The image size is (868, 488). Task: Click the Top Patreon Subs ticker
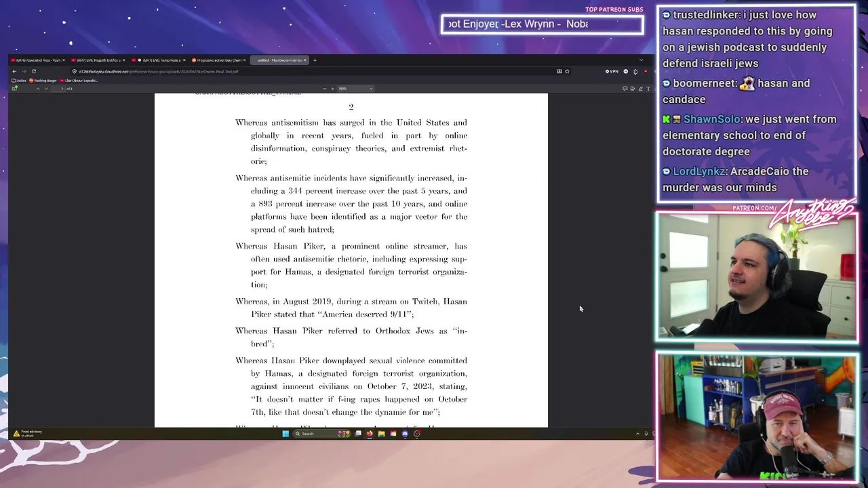(x=542, y=24)
